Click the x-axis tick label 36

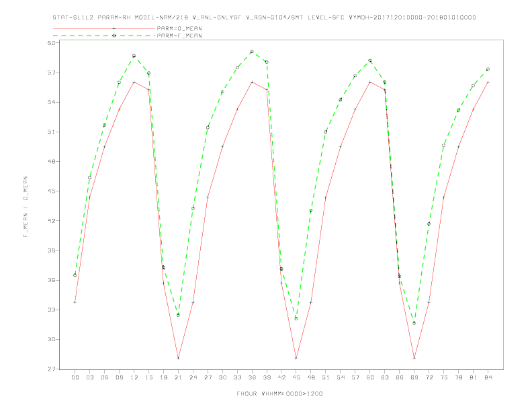click(x=252, y=377)
